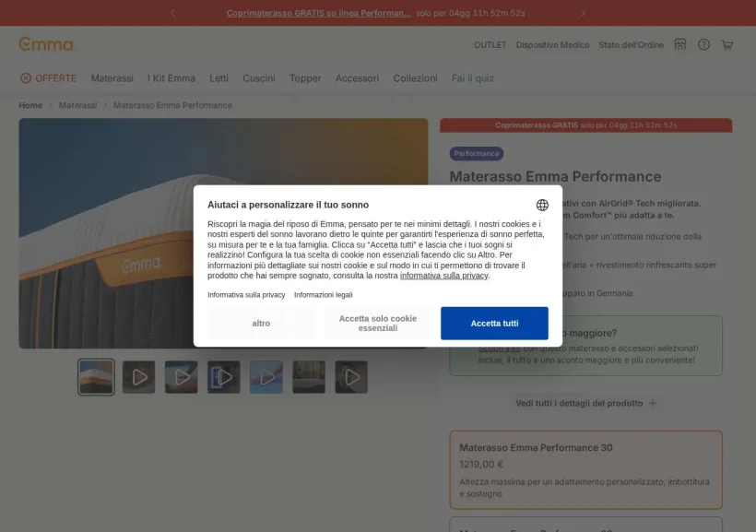Click the Emma logo
This screenshot has height=532, width=756.
click(46, 44)
